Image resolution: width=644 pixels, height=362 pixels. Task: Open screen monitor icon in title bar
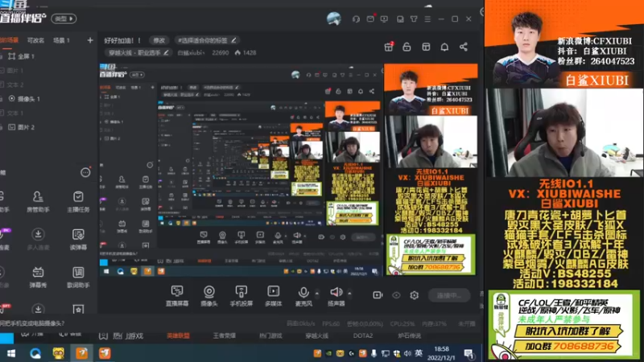pos(384,19)
